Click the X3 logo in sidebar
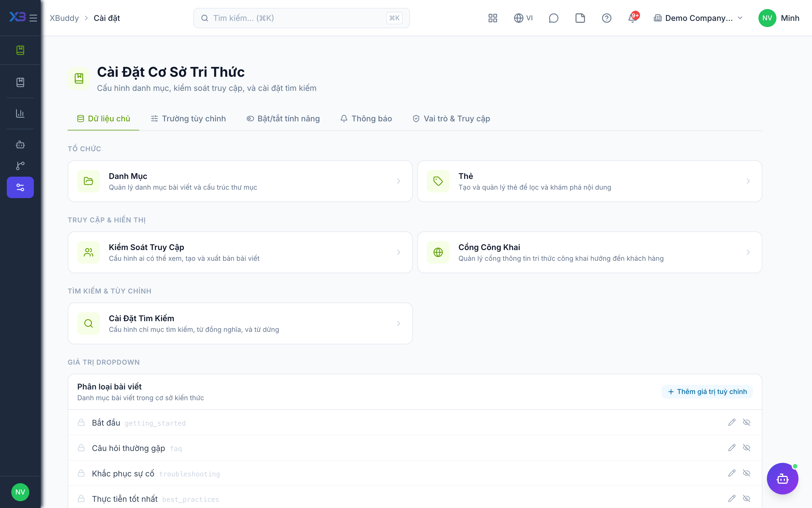812x508 pixels. coord(17,17)
